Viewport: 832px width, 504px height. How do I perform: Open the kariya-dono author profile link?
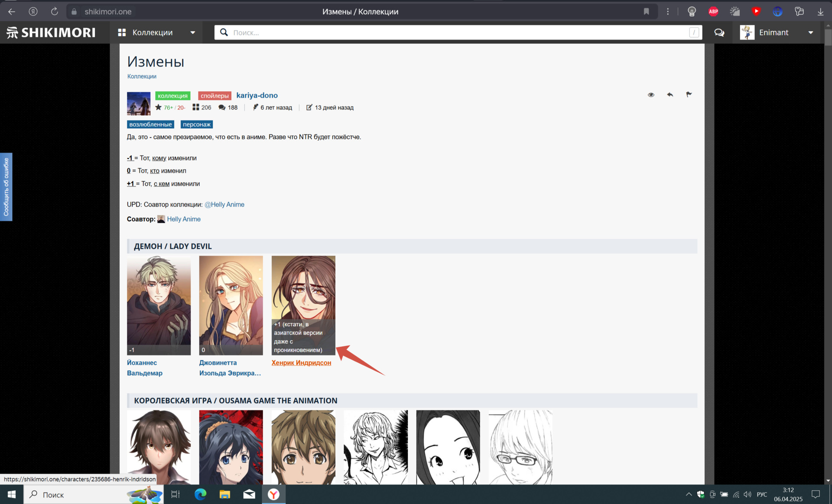[257, 95]
